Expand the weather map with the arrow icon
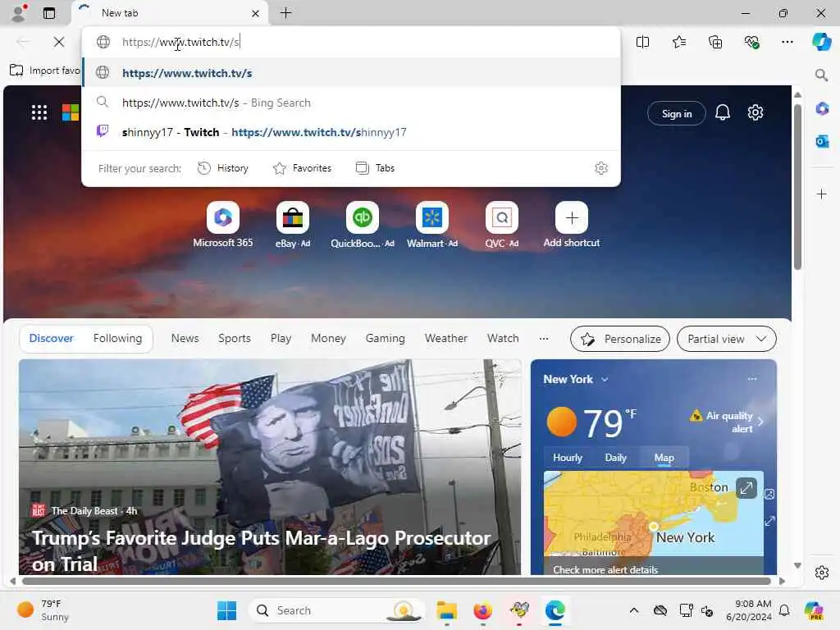This screenshot has width=840, height=630. point(746,488)
